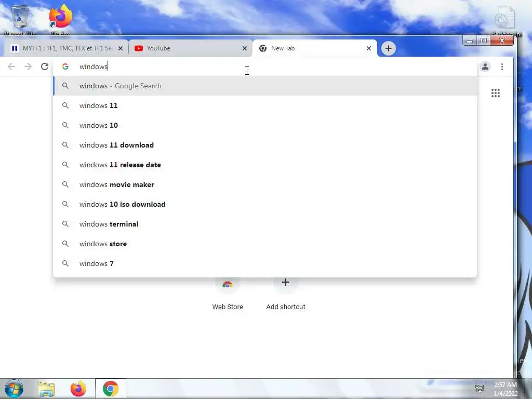The height and width of the screenshot is (399, 532).
Task: Open the Google apps grid icon
Action: click(495, 93)
